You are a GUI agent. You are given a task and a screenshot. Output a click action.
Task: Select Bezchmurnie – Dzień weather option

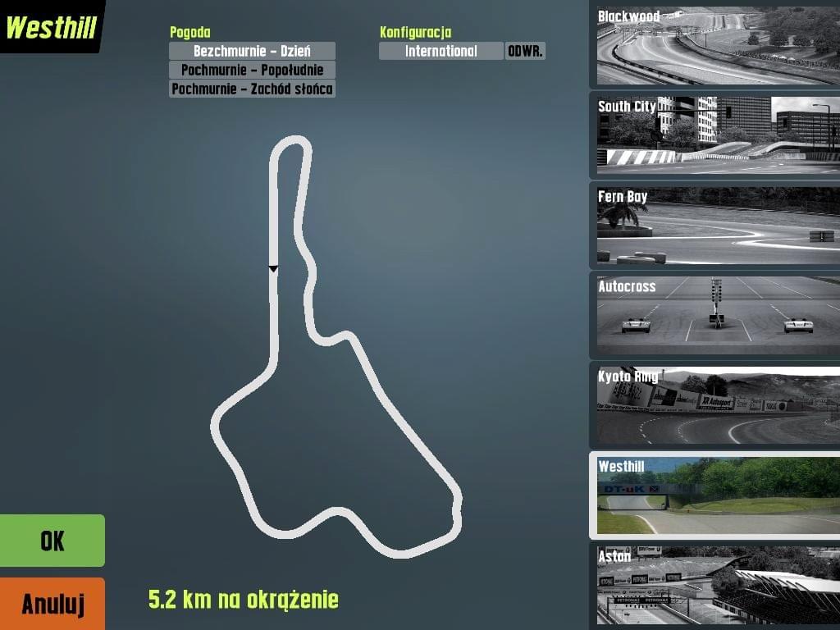[252, 51]
